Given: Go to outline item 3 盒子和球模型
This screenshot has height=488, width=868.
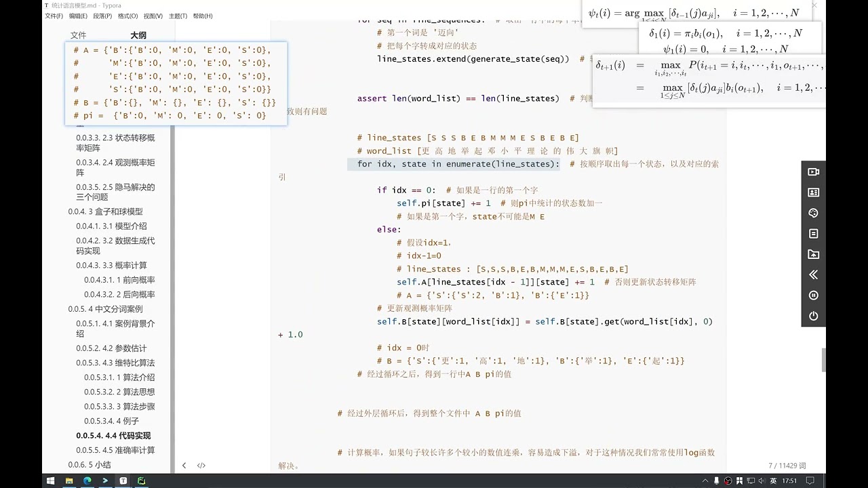Looking at the screenshot, I should (x=105, y=211).
